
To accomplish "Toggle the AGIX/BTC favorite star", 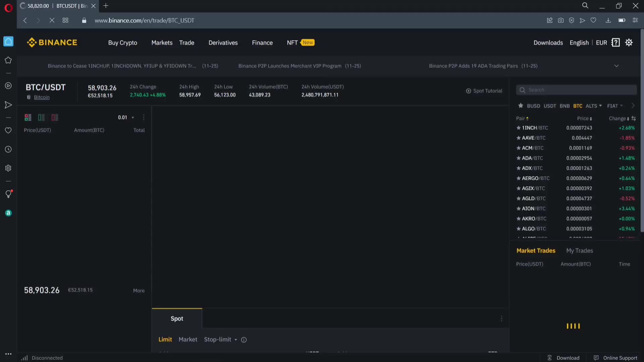I will pos(519,188).
